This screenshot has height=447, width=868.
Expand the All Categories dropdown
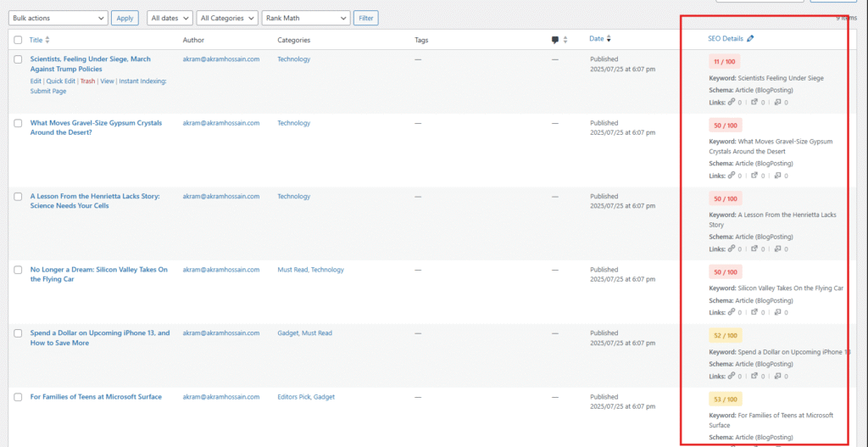tap(227, 18)
